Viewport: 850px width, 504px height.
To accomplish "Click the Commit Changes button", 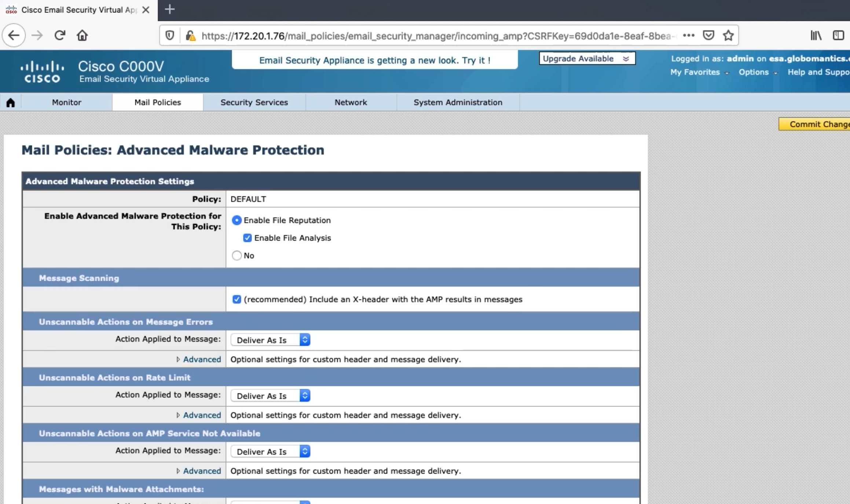I will click(814, 124).
